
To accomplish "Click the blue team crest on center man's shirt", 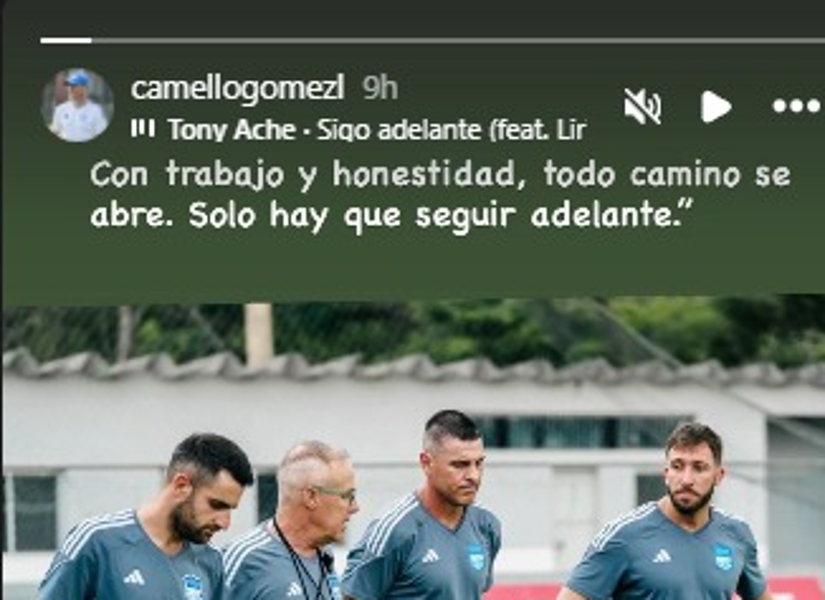I will coord(476,557).
